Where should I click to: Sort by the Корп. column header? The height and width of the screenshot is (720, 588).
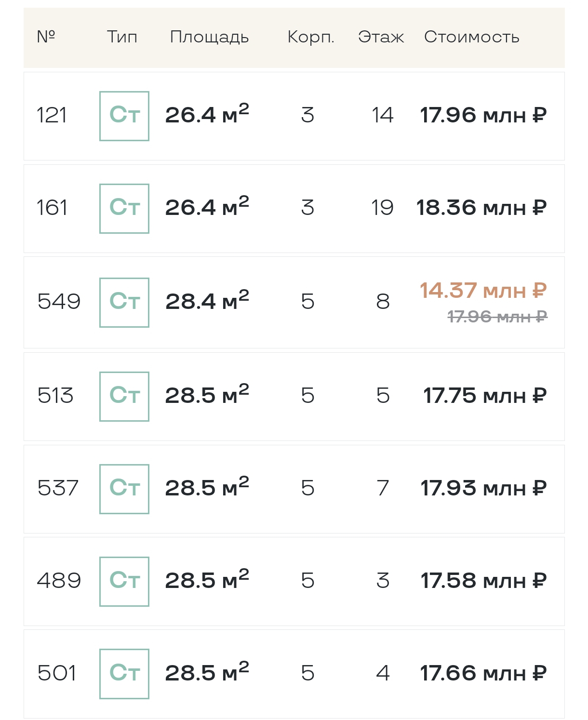pyautogui.click(x=311, y=37)
